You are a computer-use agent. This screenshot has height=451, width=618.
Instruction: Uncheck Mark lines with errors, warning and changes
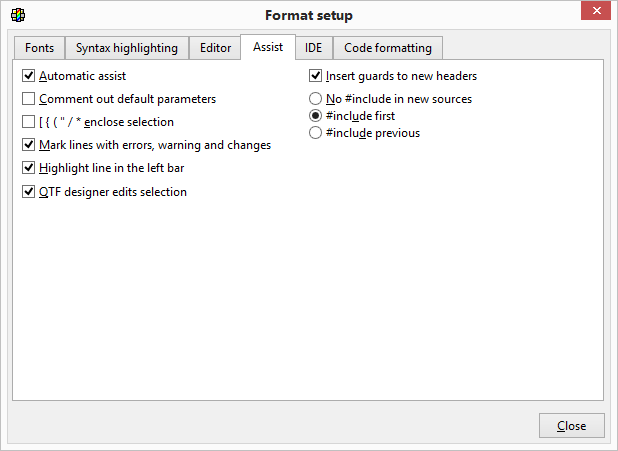pos(29,145)
